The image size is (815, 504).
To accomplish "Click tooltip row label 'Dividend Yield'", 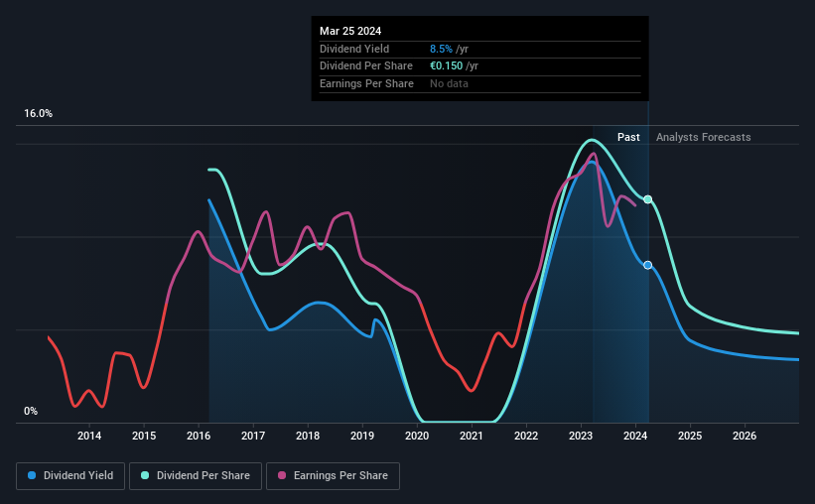I will (x=354, y=49).
